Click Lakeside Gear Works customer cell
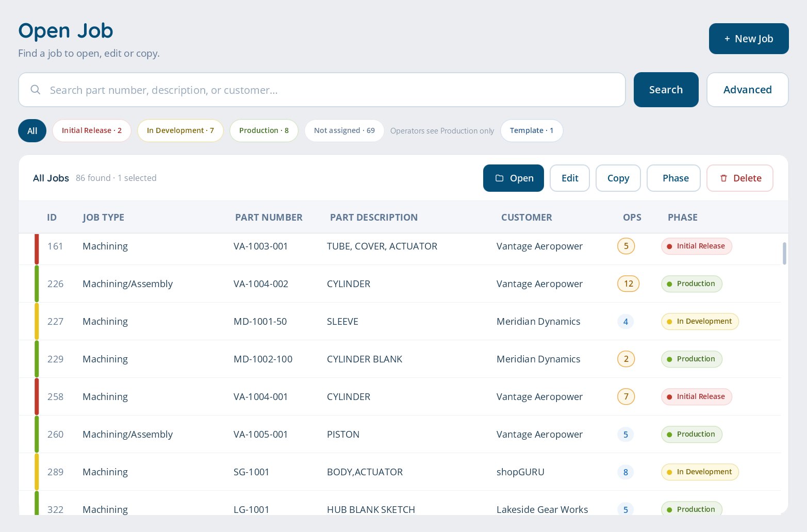This screenshot has height=532, width=807. point(542,510)
